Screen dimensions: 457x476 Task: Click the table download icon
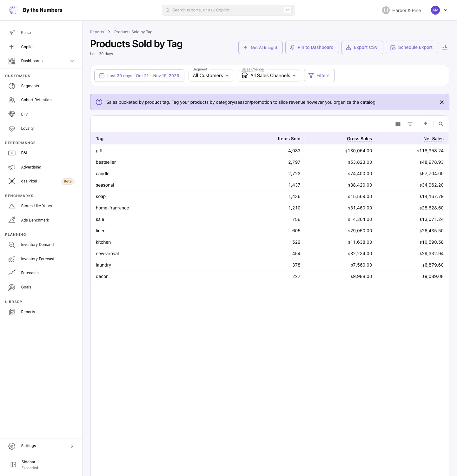426,124
